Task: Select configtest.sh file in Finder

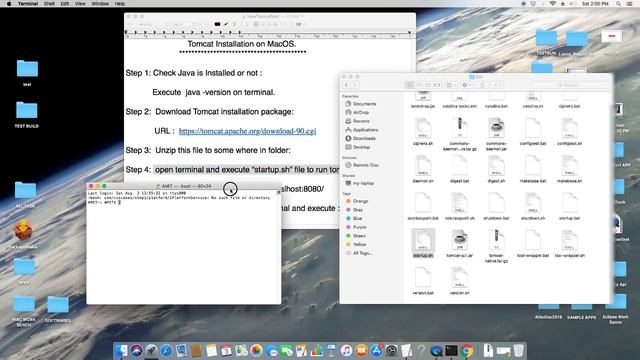Action: (x=569, y=132)
